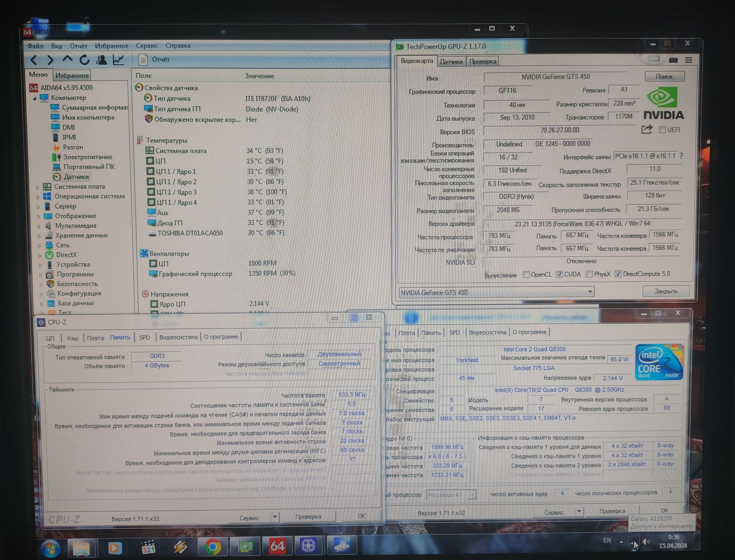Select Разгон in AIDA64 tree
Image resolution: width=735 pixels, height=560 pixels.
(68, 147)
